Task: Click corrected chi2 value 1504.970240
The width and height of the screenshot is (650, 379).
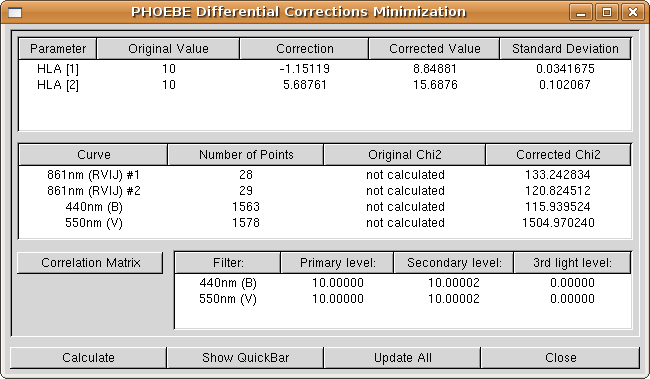Action: [558, 223]
